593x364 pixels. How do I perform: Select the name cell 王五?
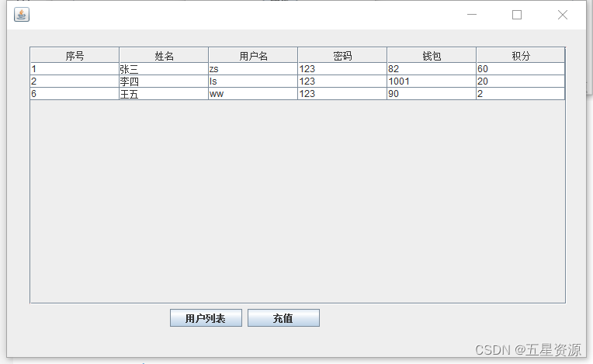164,94
